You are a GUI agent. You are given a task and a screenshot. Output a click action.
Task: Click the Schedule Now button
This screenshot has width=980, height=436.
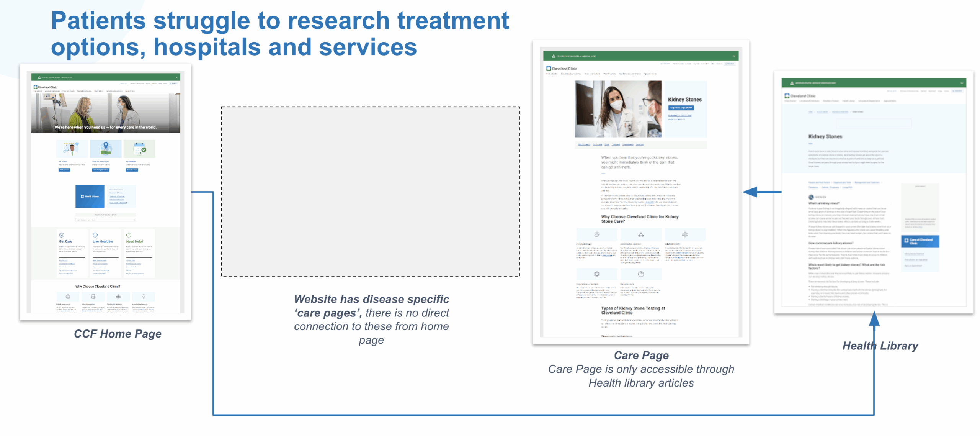click(x=132, y=170)
